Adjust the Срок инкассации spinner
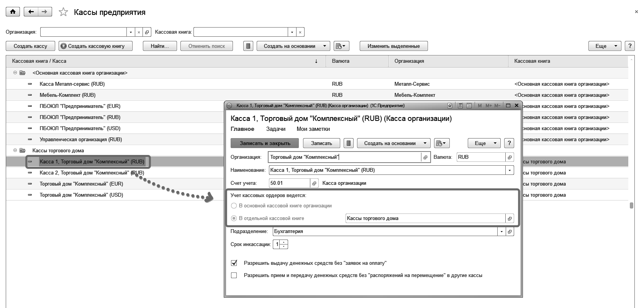The width and height of the screenshot is (644, 308). [284, 244]
